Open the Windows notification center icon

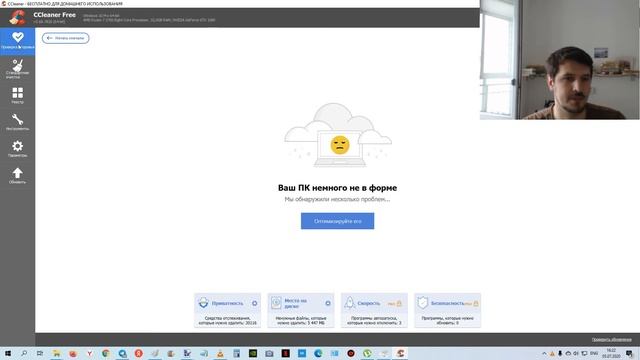click(x=630, y=353)
